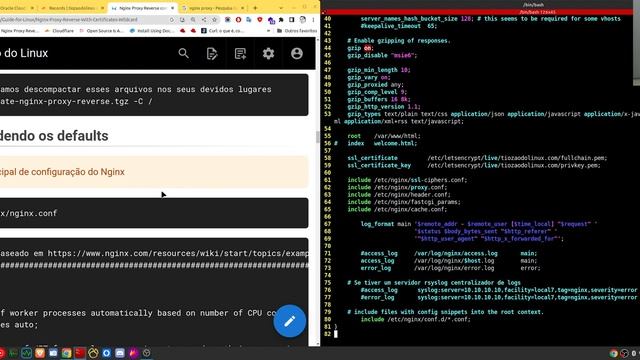The height and width of the screenshot is (360, 640).
Task: Open the Open Source is A... bookmark
Action: coord(101,31)
